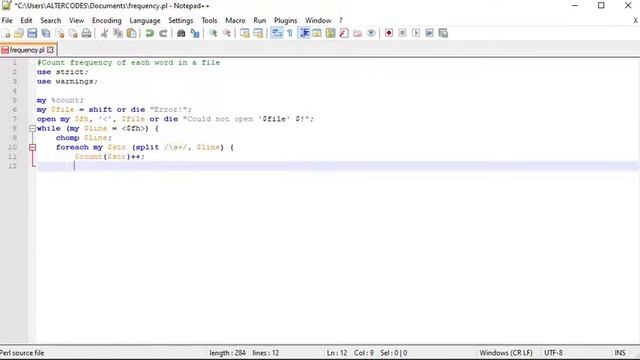Select the frequency.pl document tab
This screenshot has width=640, height=360.
27,50
